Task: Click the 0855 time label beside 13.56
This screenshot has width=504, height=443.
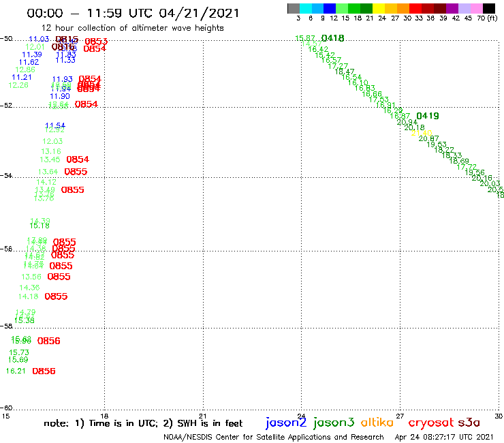Action: 59,277
